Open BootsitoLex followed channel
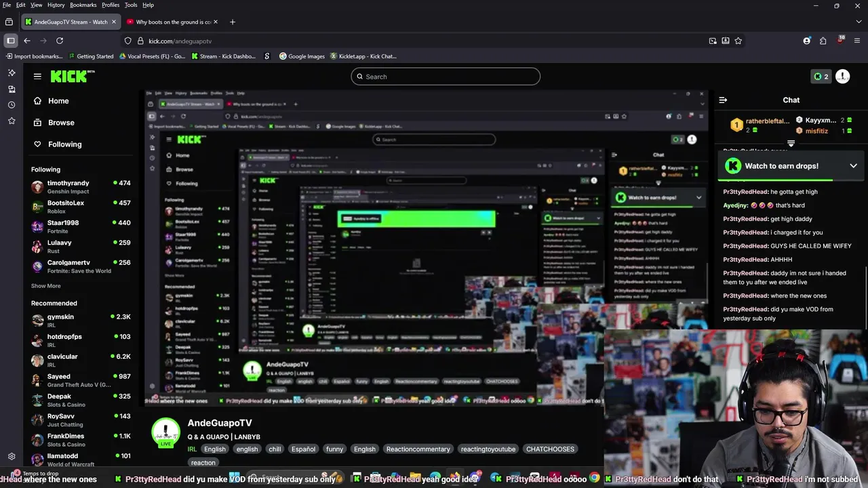 point(81,207)
